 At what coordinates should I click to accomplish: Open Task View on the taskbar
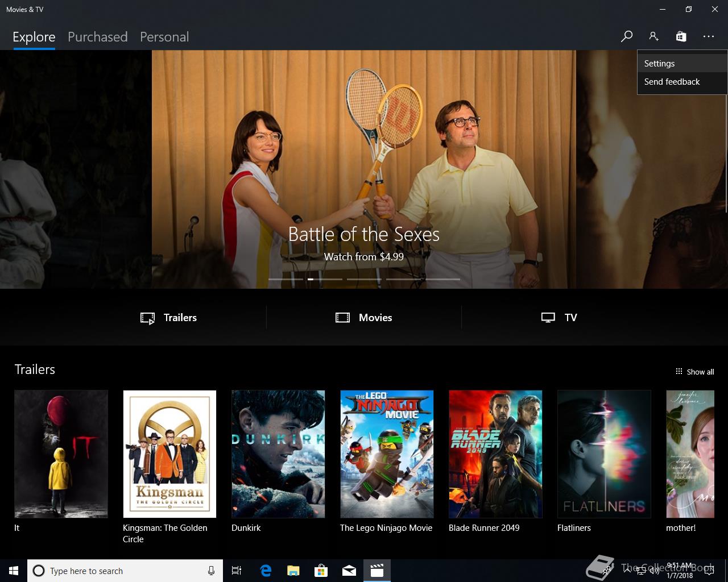click(237, 571)
